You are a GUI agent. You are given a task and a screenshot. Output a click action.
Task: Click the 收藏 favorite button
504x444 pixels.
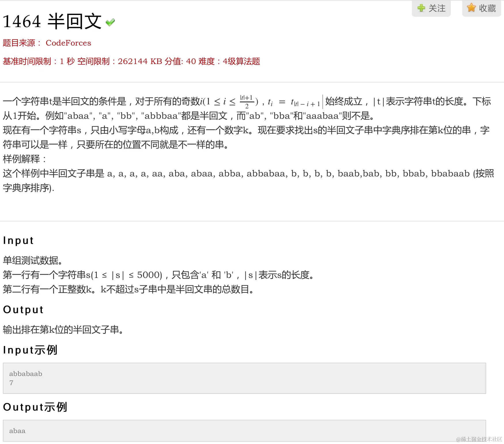[x=482, y=8]
